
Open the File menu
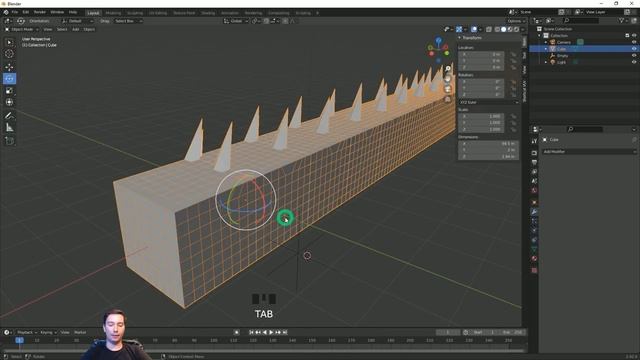pos(15,12)
